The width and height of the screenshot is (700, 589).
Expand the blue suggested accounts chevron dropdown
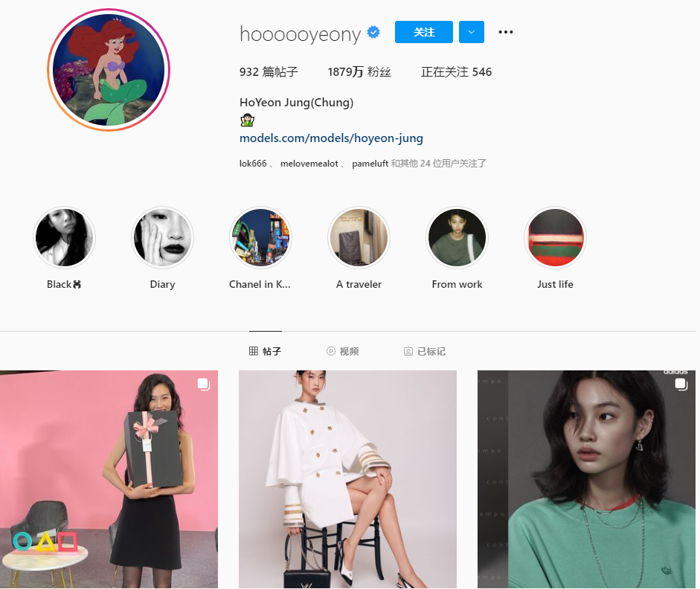click(x=472, y=32)
